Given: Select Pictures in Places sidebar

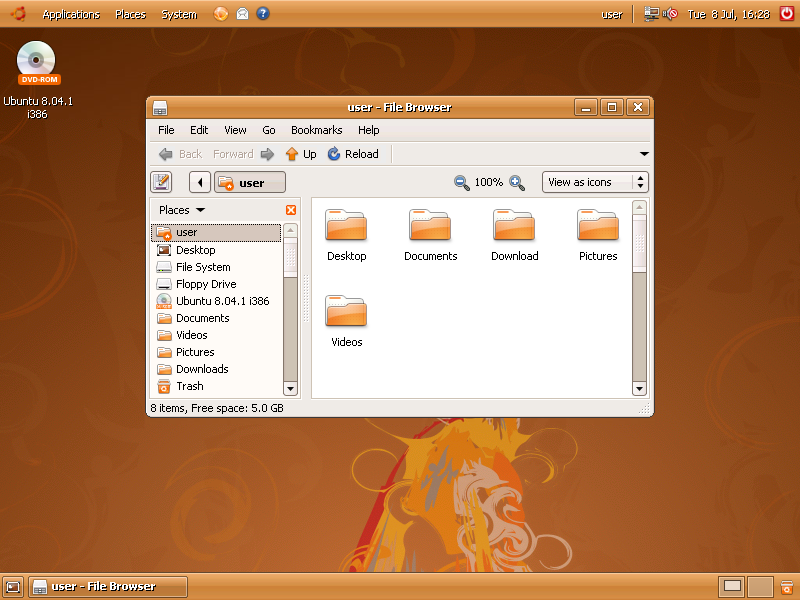Looking at the screenshot, I should tap(216, 352).
